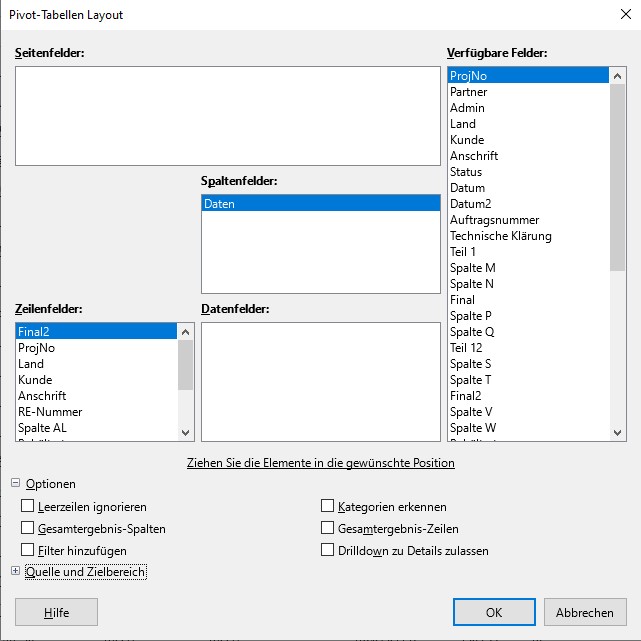Select Anschrift in Zeilenfelder
The height and width of the screenshot is (641, 641).
[96, 395]
